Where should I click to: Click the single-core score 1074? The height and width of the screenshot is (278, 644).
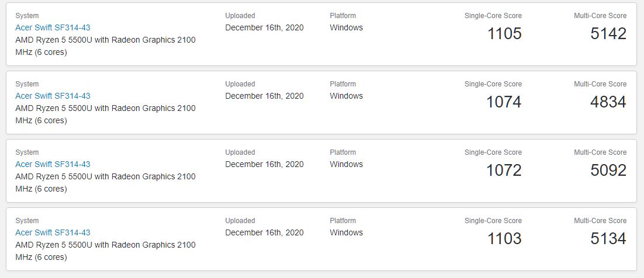(x=504, y=102)
